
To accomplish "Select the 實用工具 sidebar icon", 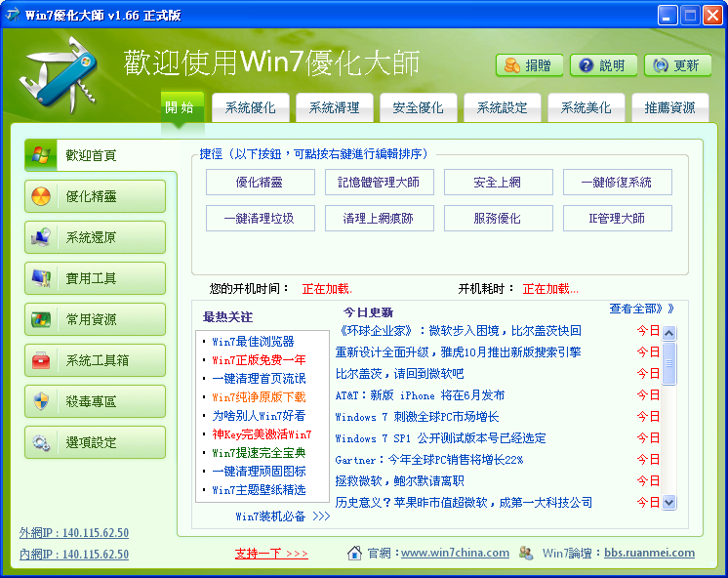I will [x=41, y=278].
